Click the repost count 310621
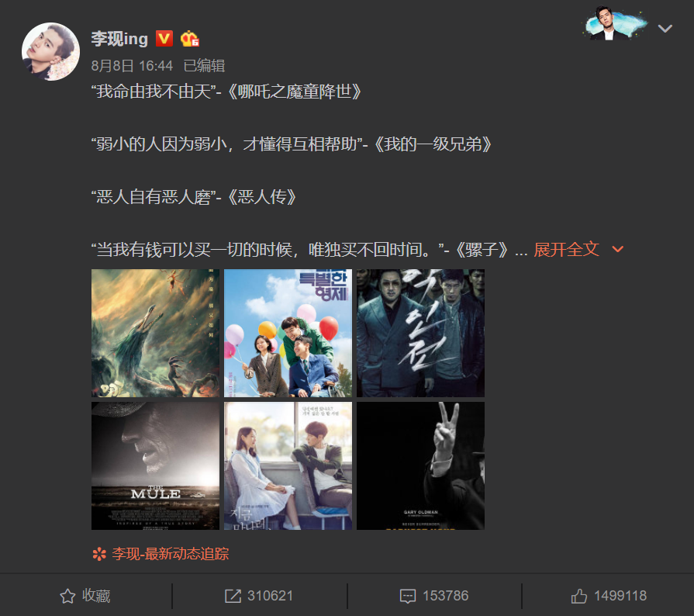Screen dimensions: 694x616 270,596
